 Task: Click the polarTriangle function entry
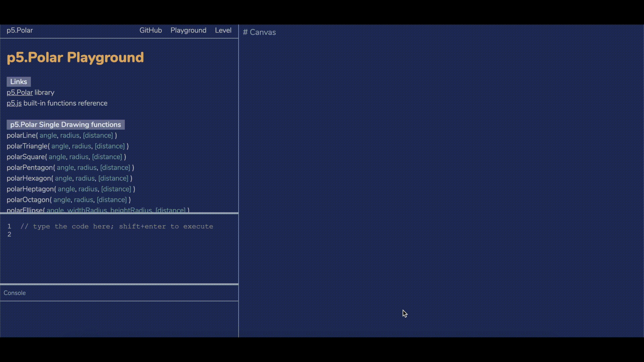click(x=28, y=146)
